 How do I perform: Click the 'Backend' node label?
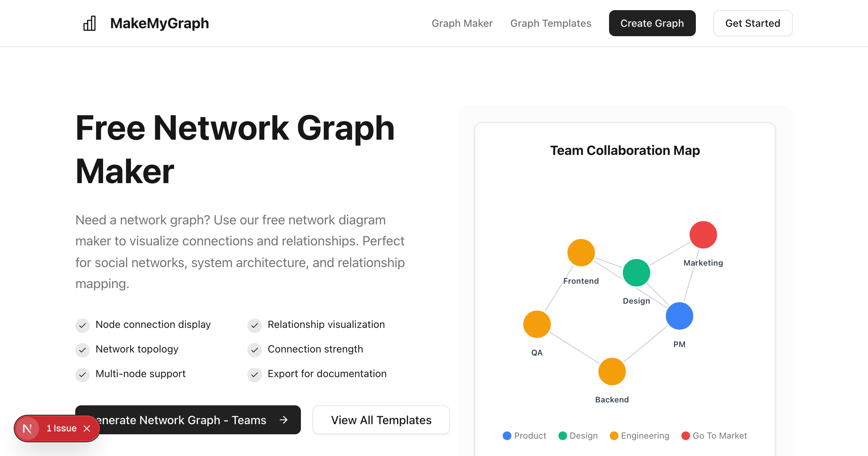(x=612, y=400)
